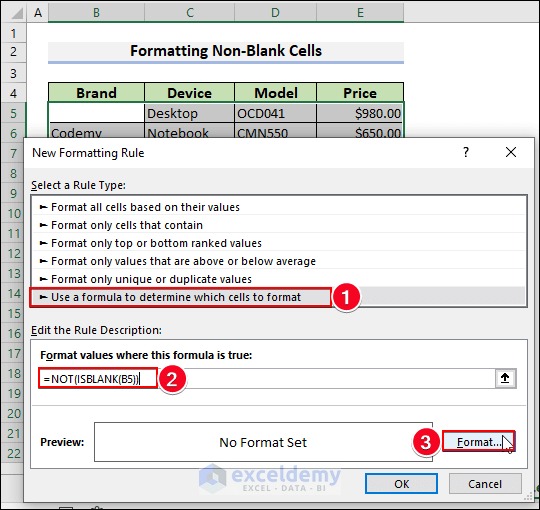Select row 3 header

tap(13, 73)
